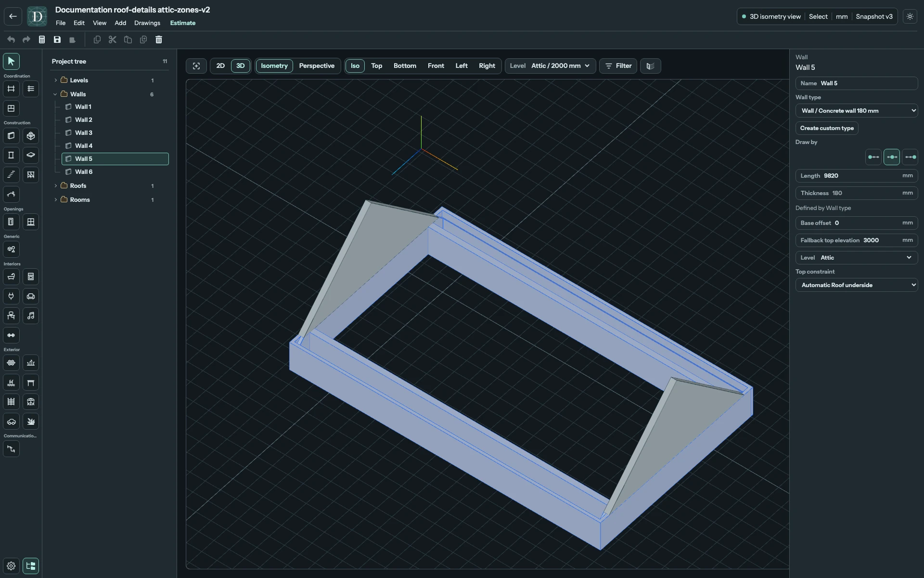Click the trash delete icon in toolbar
This screenshot has width=924, height=578.
coord(159,39)
